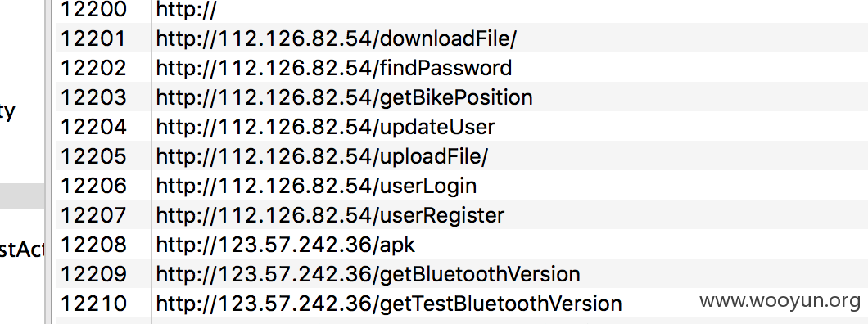Click the sidebar item ending in 'stAct'
Screen dimensions: 868x324
tap(21, 250)
